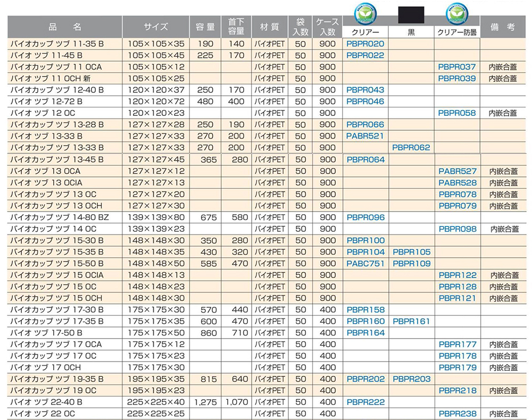Select the capacity value 815
Viewport: 532px width, 420px height.
tap(209, 379)
